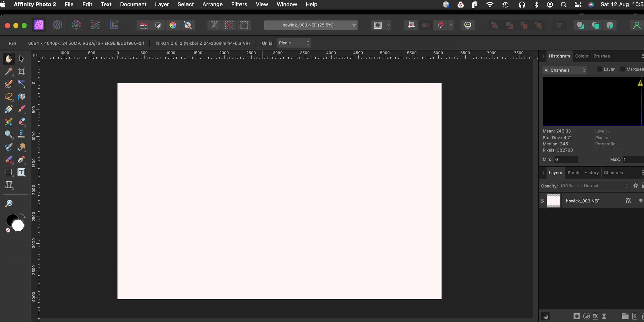This screenshot has height=322, width=644.
Task: Pick the Mesh Warp grid tool
Action: (9, 185)
